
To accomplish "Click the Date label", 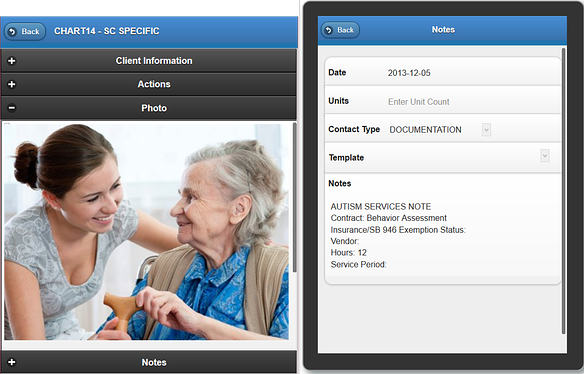I will [337, 73].
